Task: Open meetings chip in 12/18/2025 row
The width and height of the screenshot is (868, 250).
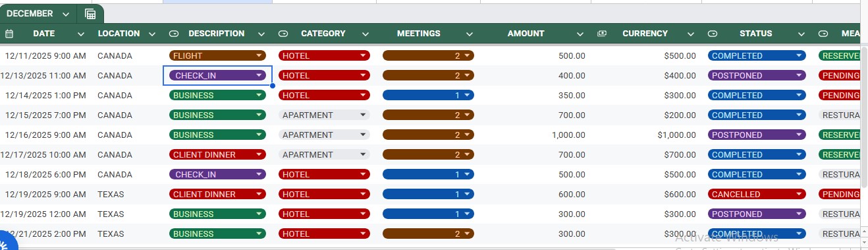Action: pos(467,175)
